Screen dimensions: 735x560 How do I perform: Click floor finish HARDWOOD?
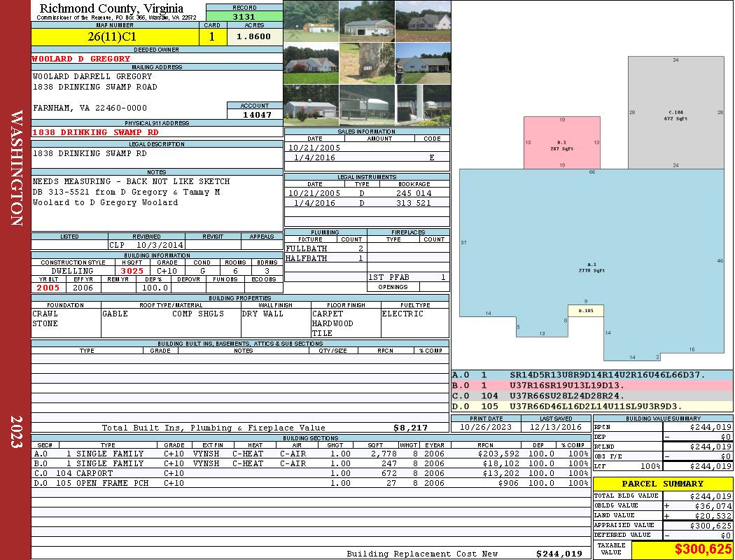coord(332,323)
